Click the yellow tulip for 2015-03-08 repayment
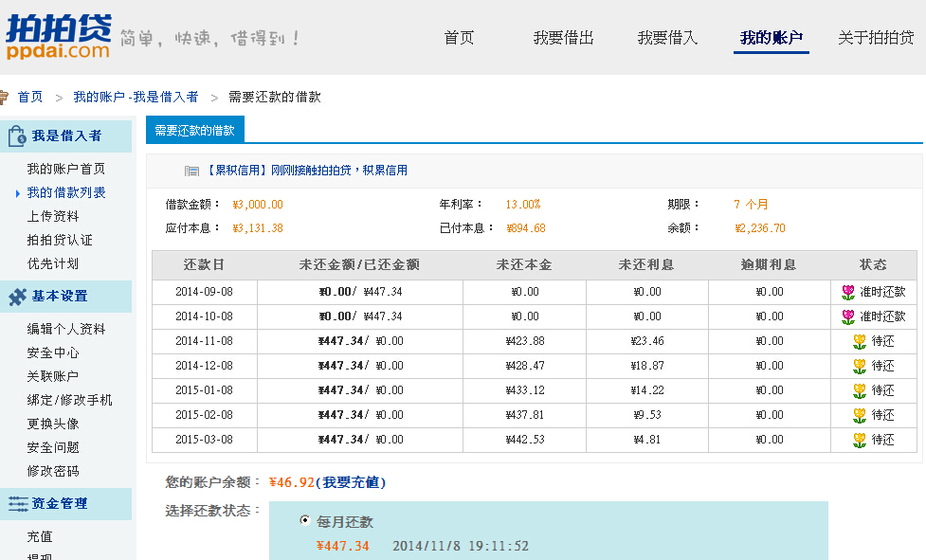The width and height of the screenshot is (926, 560). [859, 440]
